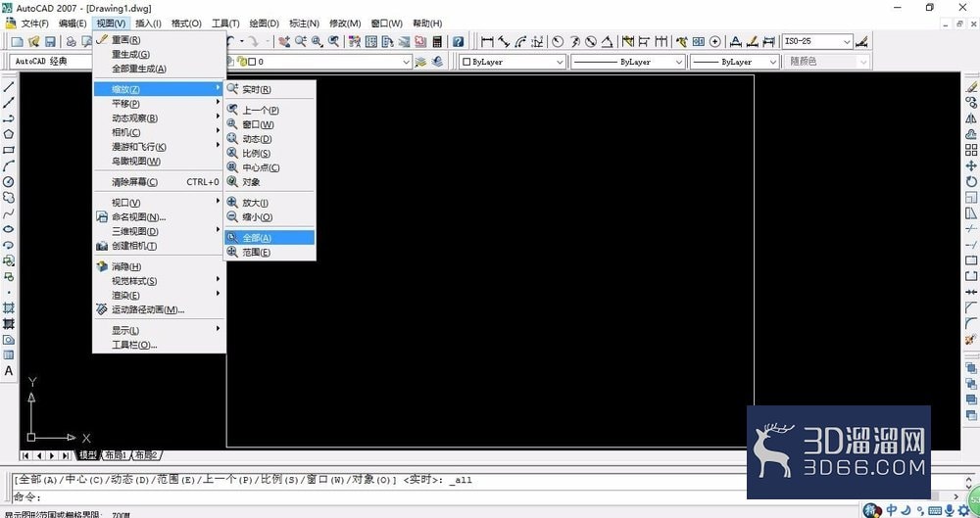
Task: Select the Multiline Text 'A' tool
Action: pos(8,370)
